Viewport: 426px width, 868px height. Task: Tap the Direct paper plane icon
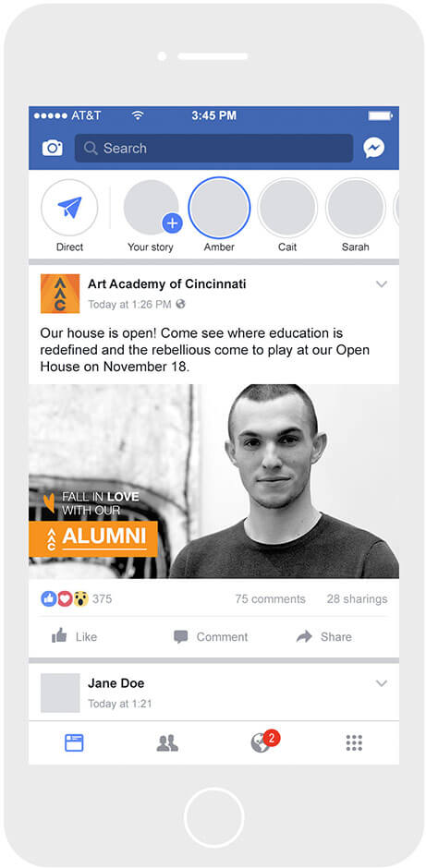pos(69,208)
